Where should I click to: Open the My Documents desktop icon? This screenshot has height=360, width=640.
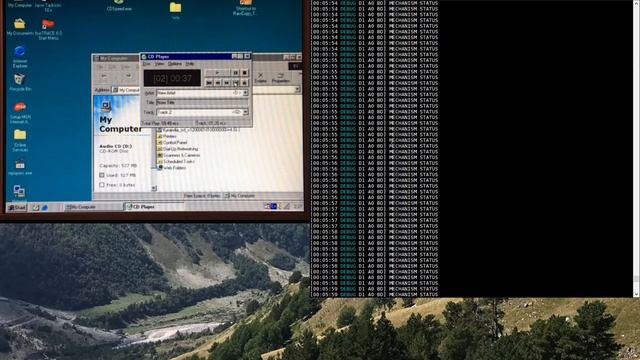[x=20, y=27]
